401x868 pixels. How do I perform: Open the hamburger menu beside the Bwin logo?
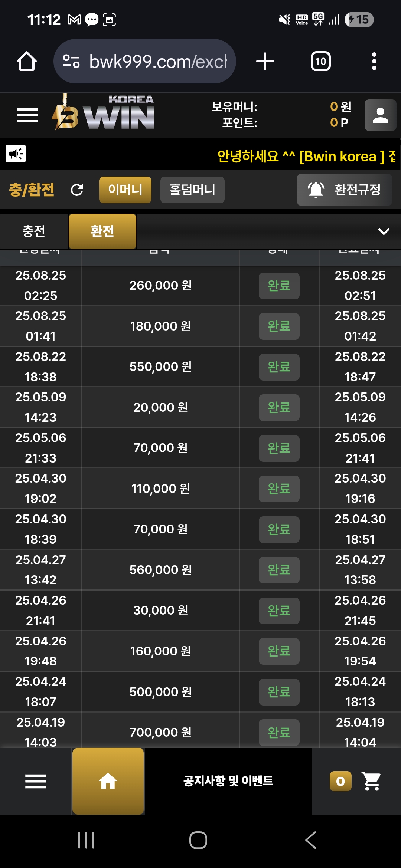tap(27, 115)
